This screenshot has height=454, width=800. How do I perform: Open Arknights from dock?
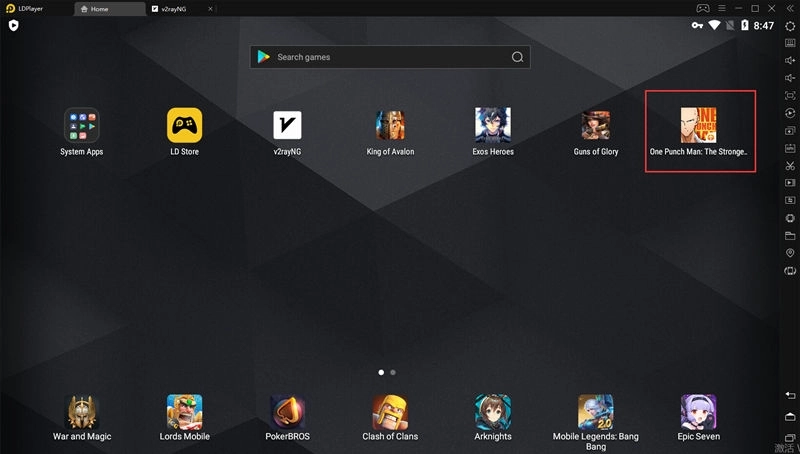coord(493,412)
